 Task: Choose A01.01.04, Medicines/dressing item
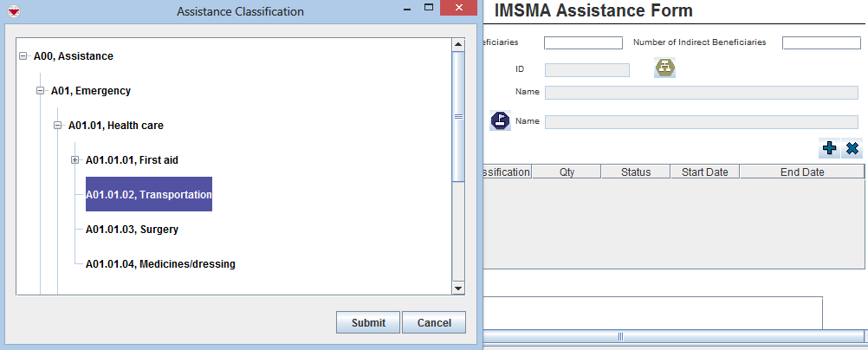(160, 264)
